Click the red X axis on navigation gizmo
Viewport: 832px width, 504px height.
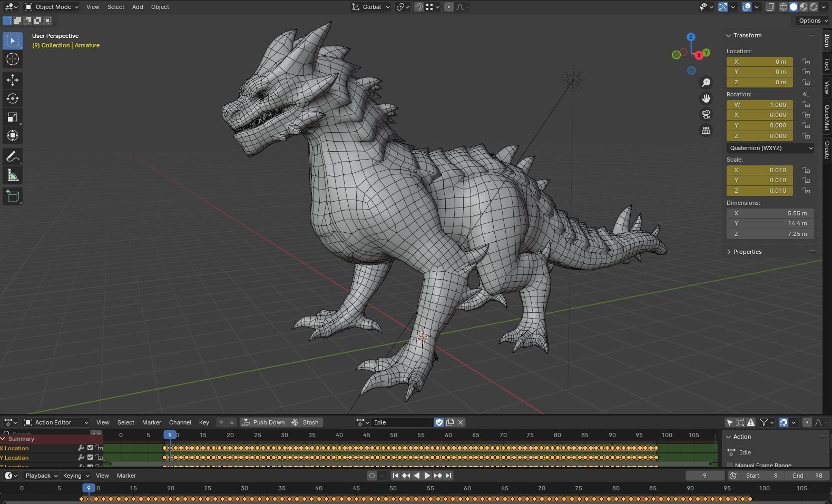pos(699,55)
